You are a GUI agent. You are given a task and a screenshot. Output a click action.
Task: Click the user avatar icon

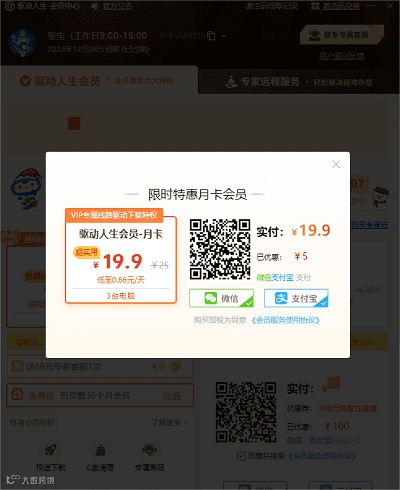[x=22, y=43]
